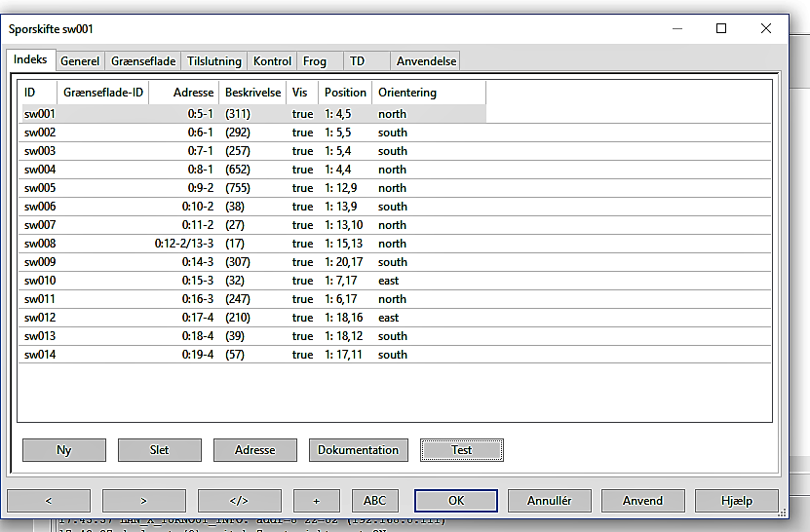Click the Test button
This screenshot has width=810, height=532.
[462, 450]
